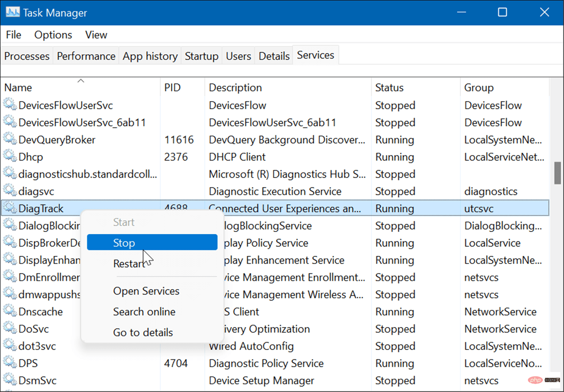
Task: Click the Task Manager app icon in title bar
Action: (x=13, y=12)
